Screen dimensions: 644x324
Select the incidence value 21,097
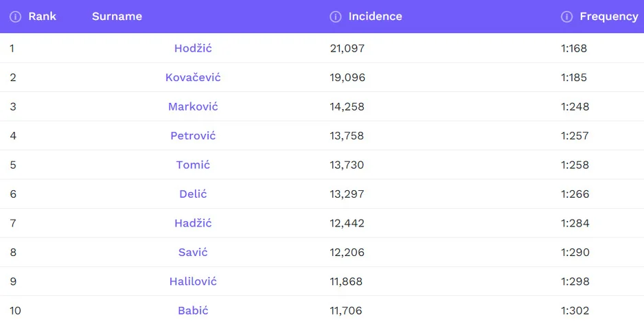tap(347, 49)
